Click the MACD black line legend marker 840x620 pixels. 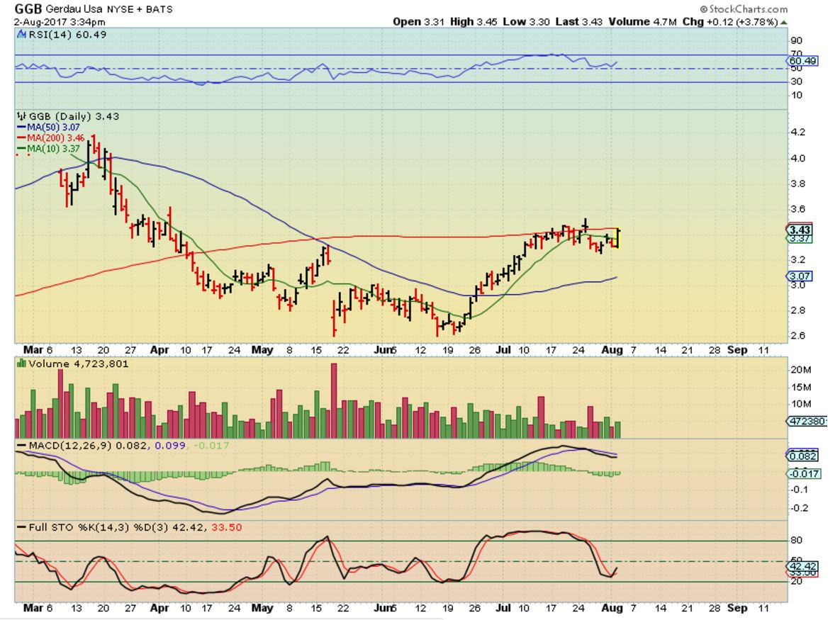tap(21, 446)
